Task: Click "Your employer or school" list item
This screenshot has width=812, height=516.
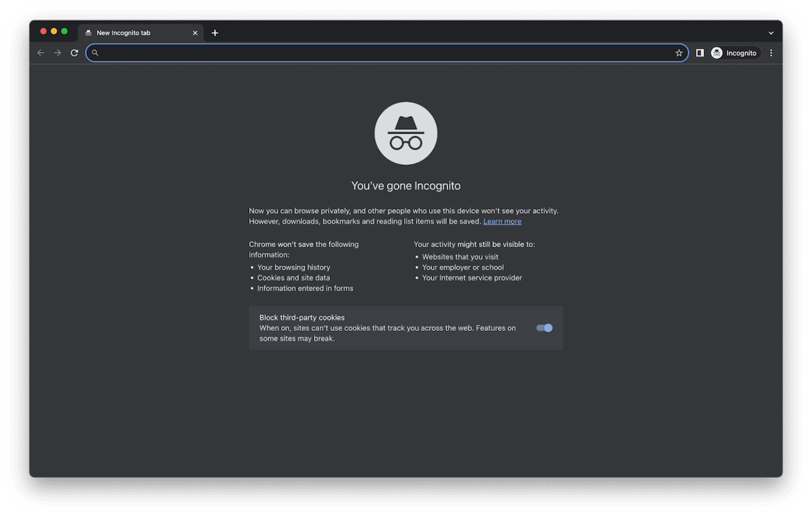Action: coord(463,268)
